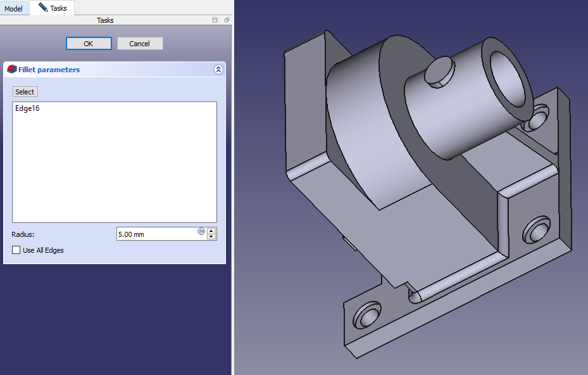Increase radius with up spinner arrow
This screenshot has height=375, width=588.
click(x=211, y=231)
